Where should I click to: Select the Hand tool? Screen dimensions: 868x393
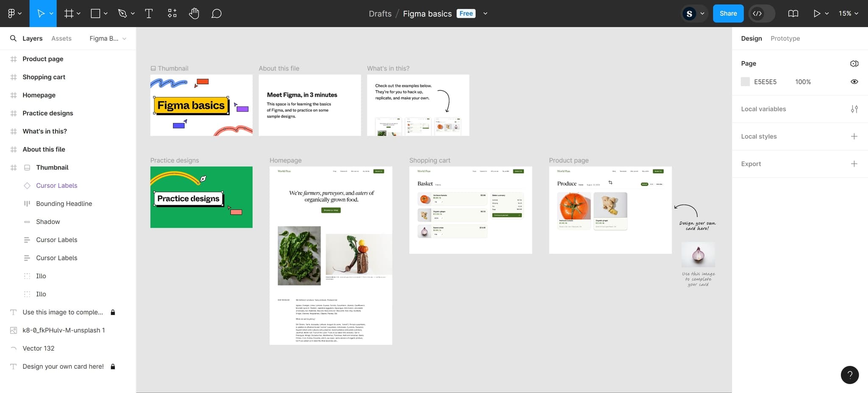pyautogui.click(x=194, y=13)
